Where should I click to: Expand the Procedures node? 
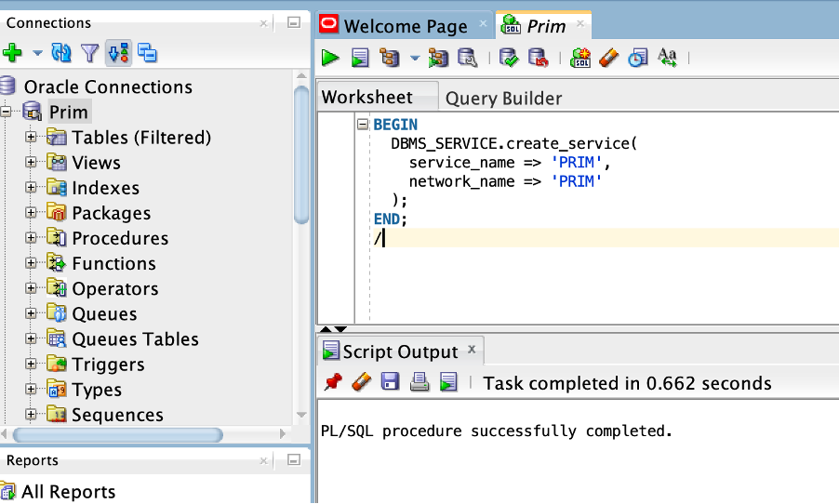point(31,237)
